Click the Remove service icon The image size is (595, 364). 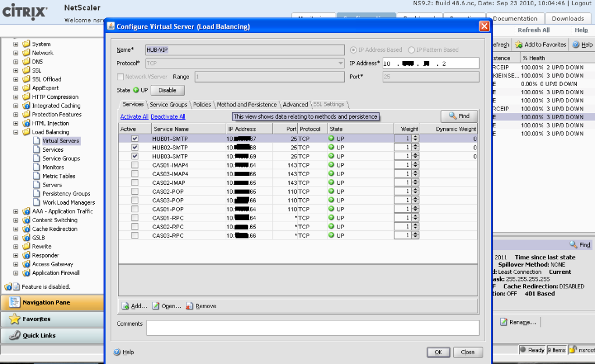[190, 306]
